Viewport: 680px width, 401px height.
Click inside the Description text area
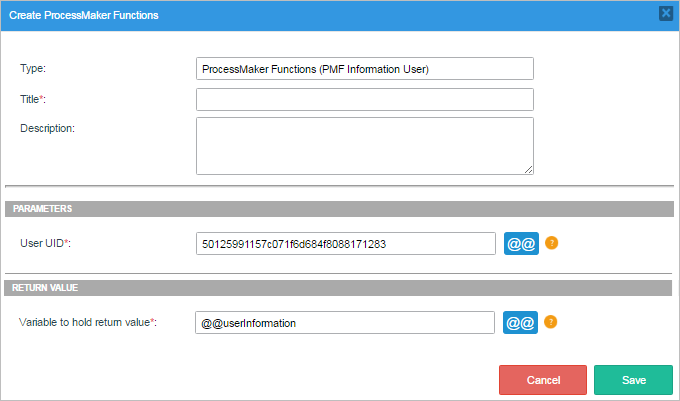364,145
